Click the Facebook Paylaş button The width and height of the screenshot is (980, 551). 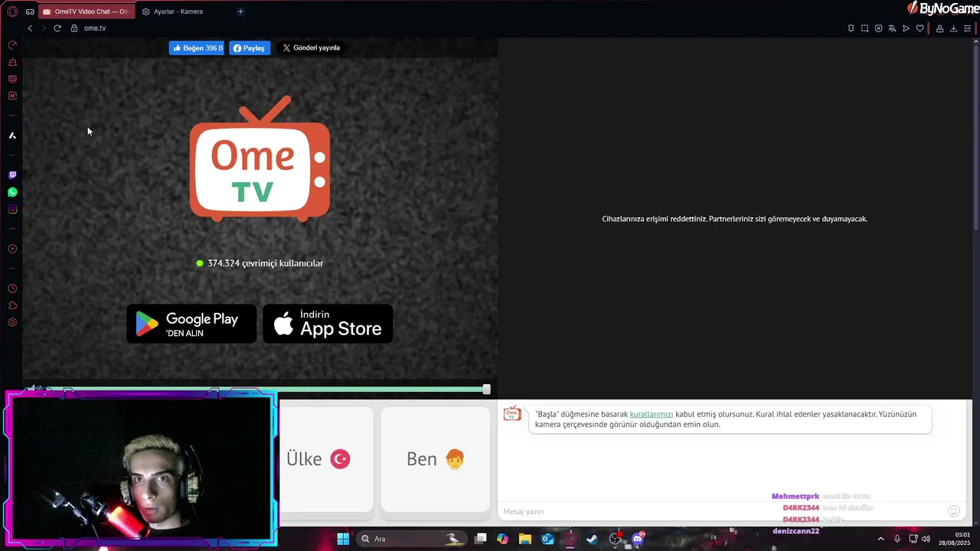click(250, 47)
